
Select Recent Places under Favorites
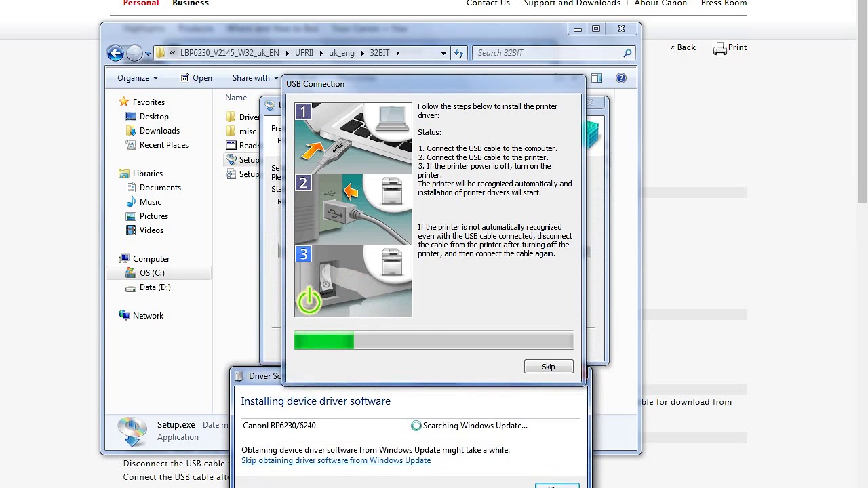tap(163, 145)
